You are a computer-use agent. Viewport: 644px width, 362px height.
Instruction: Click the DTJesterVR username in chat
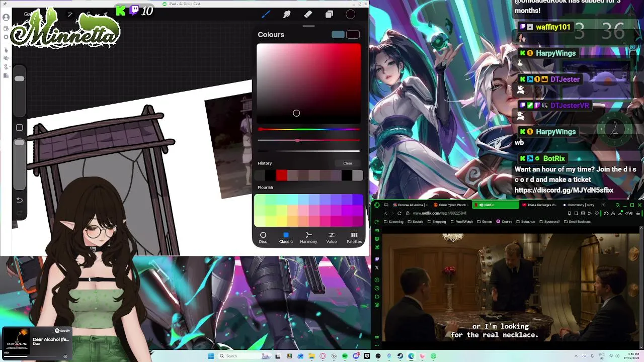570,106
